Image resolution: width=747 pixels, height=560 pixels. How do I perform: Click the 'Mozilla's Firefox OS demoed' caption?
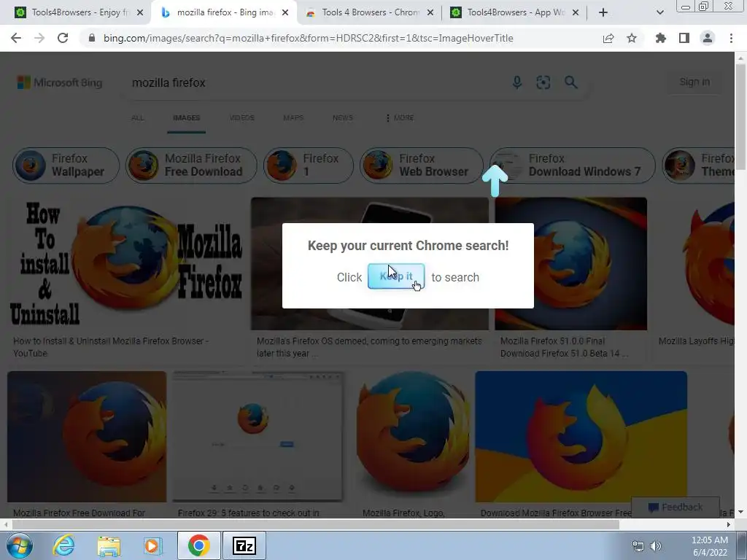(369, 347)
